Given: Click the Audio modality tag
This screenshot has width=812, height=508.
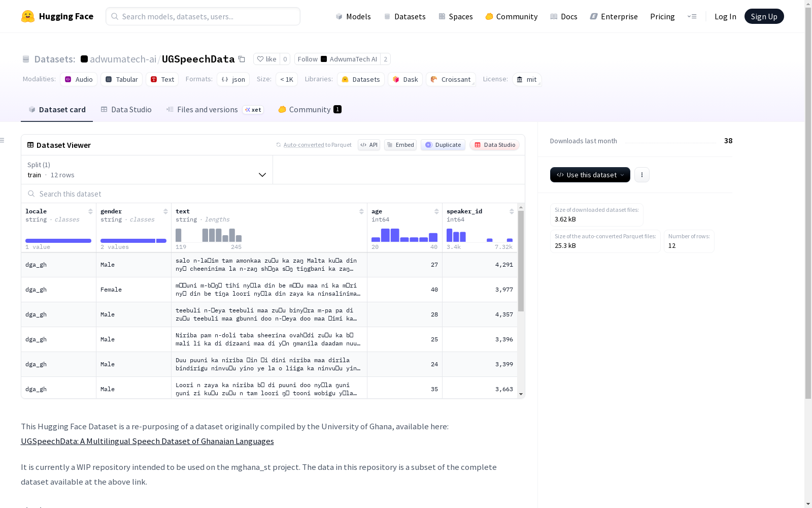Looking at the screenshot, I should (x=79, y=79).
